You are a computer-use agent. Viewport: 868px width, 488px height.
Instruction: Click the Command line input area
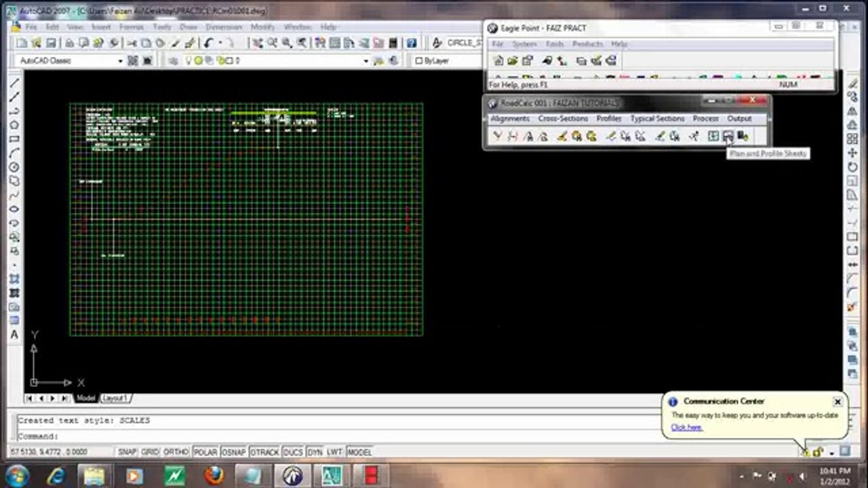(339, 436)
